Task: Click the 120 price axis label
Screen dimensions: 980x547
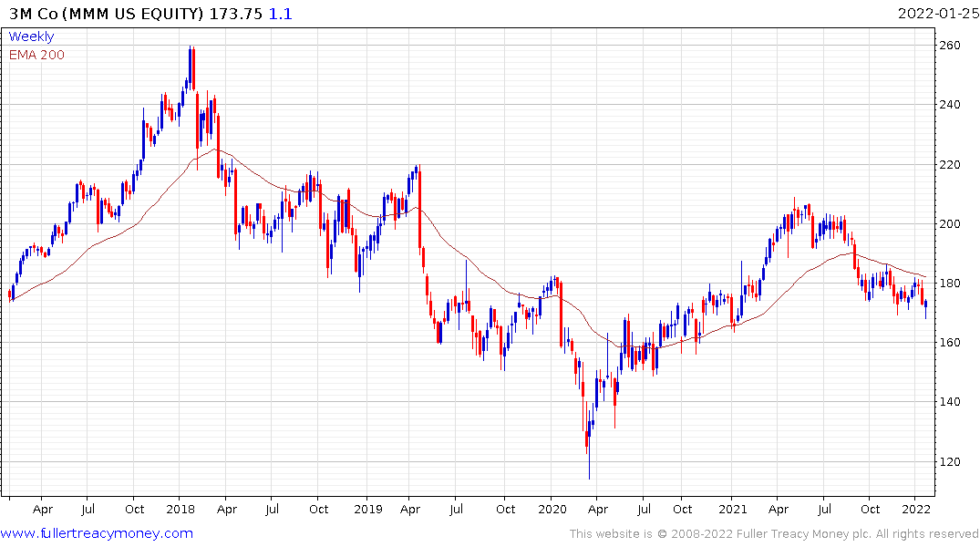Action: coord(950,462)
